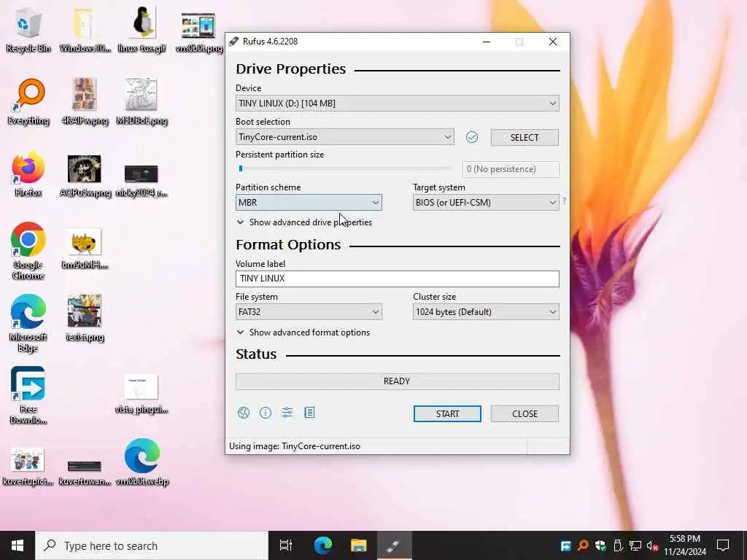The width and height of the screenshot is (747, 560).
Task: Open the File system FAT32 dropdown
Action: [x=309, y=312]
